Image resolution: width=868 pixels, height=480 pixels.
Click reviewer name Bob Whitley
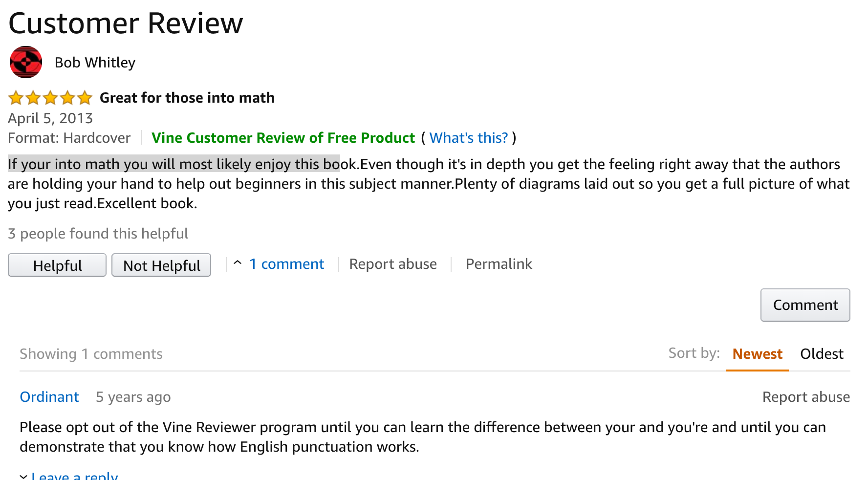click(x=95, y=63)
